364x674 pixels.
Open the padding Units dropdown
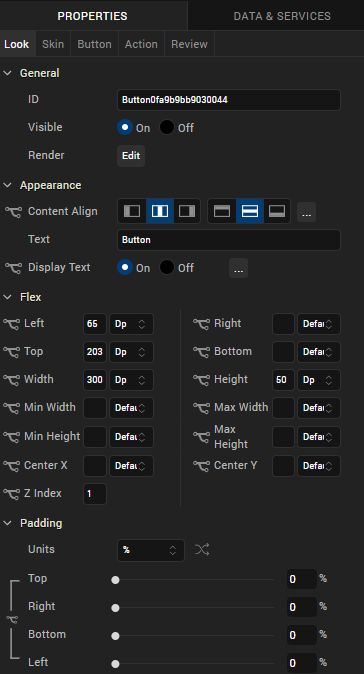pyautogui.click(x=151, y=550)
